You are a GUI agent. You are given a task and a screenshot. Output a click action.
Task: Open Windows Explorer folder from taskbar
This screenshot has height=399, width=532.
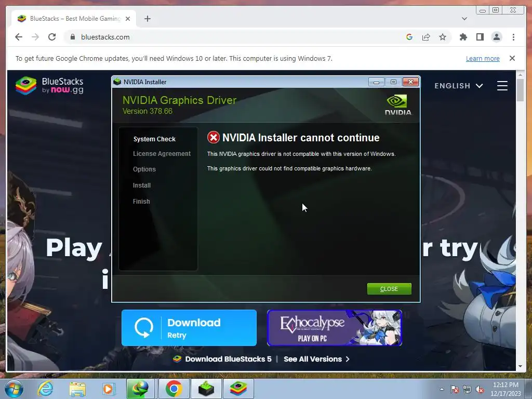tap(77, 389)
